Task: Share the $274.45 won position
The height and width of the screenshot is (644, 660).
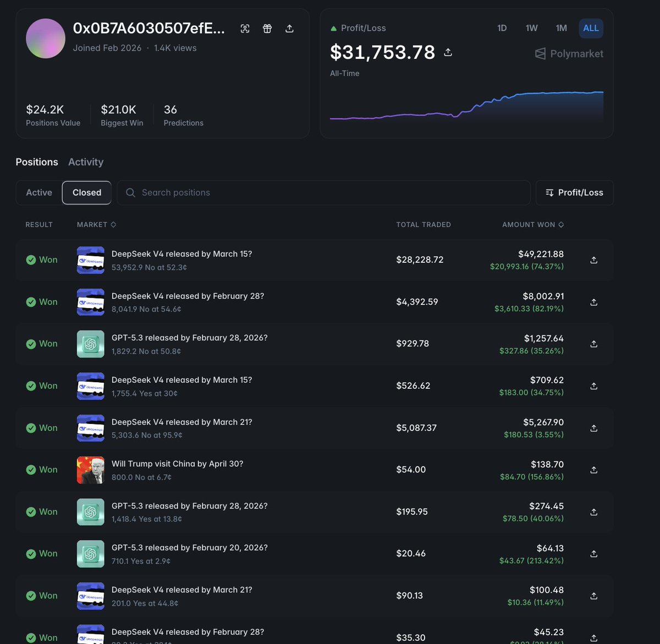Action: click(x=594, y=512)
